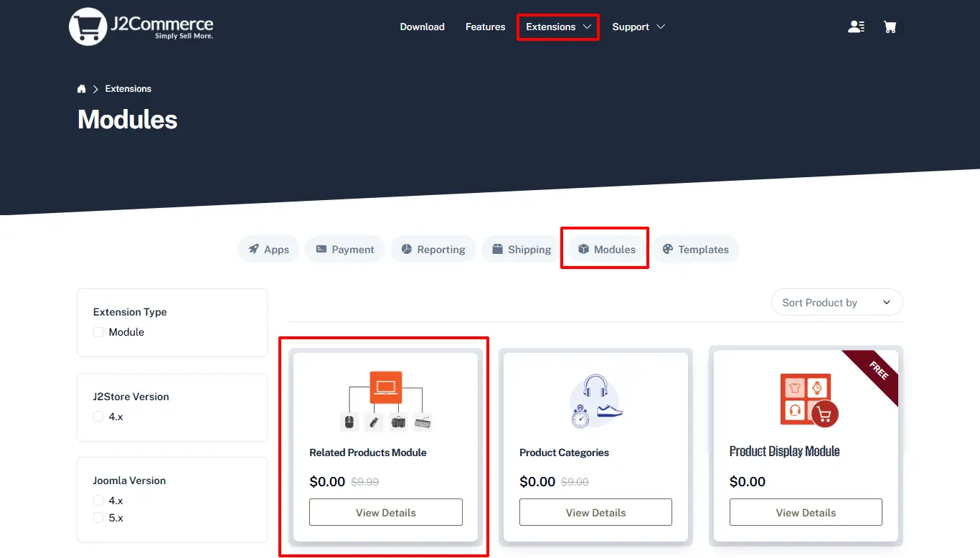Click the J2Store Version filter heading
The image size is (980, 558).
[x=131, y=397]
